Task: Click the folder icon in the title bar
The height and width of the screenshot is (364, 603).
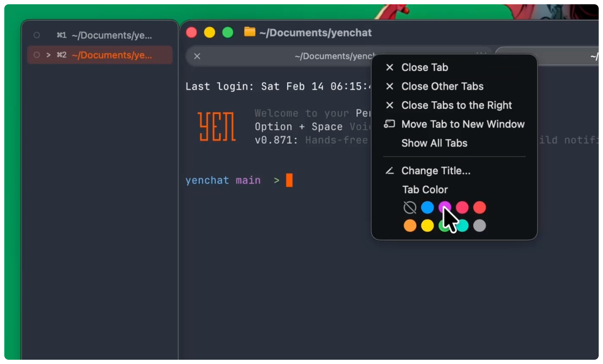Action: pyautogui.click(x=249, y=32)
